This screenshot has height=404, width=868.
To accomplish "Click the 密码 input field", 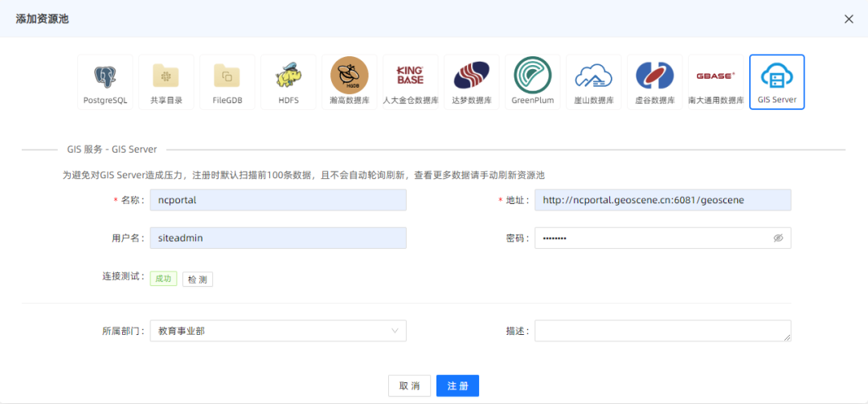I will pos(662,238).
